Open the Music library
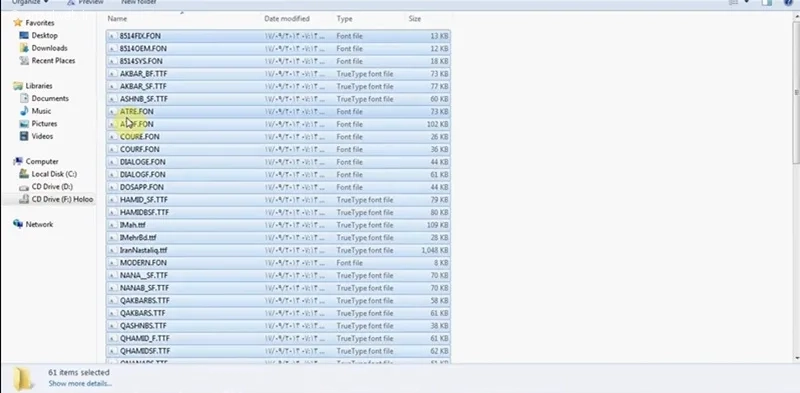The width and height of the screenshot is (800, 393). [41, 111]
